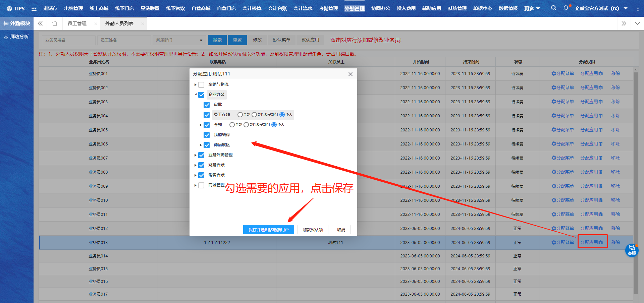Image resolution: width=644 pixels, height=303 pixels.
Task: Open the notification bell icon
Action: 566,8
